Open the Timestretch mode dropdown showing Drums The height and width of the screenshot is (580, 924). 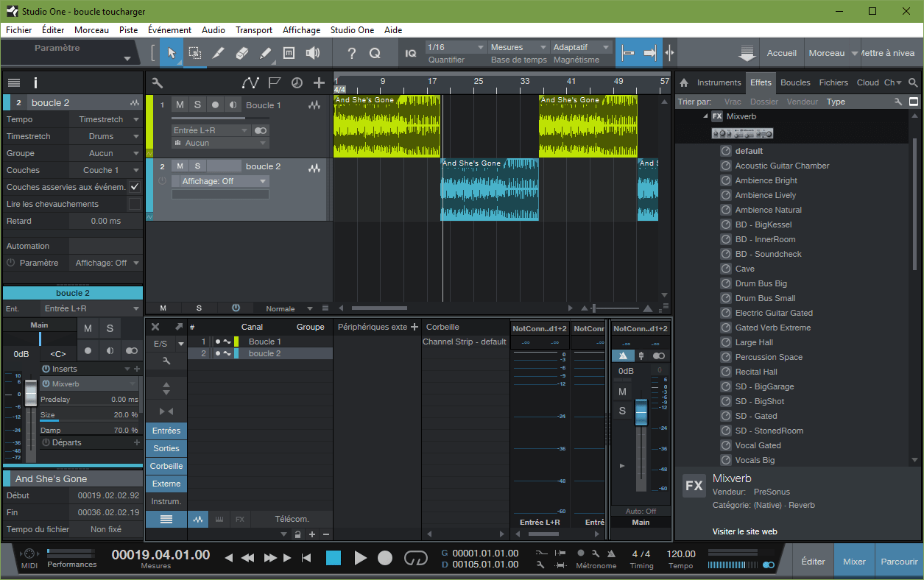(105, 136)
